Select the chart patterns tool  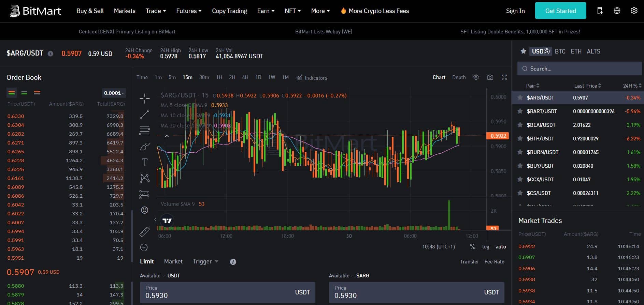145,178
